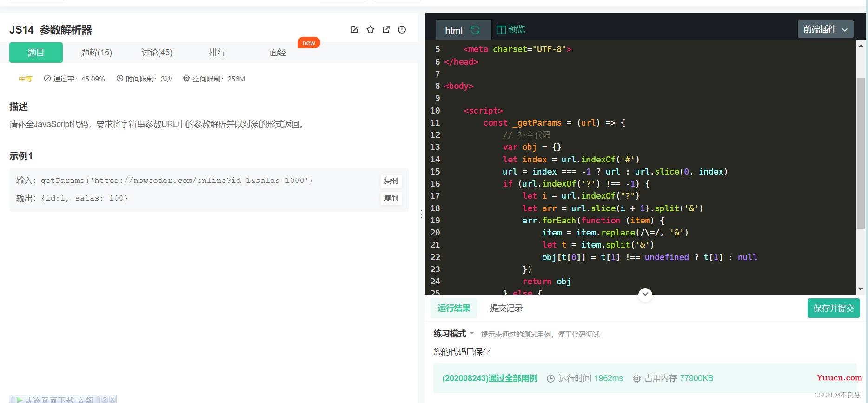Click the 'return obj' code line
Screen dimensions: 868x403
pos(547,282)
